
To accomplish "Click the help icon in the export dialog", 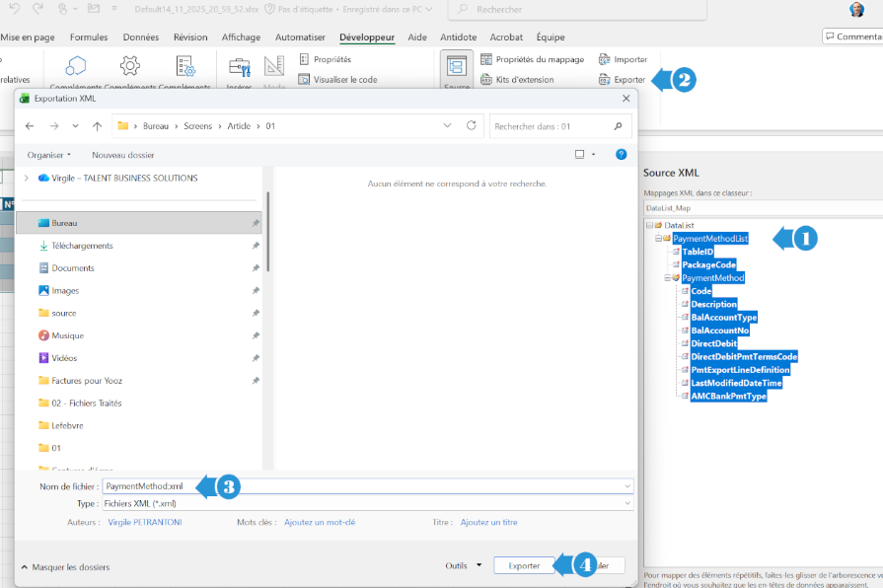I will pyautogui.click(x=621, y=154).
